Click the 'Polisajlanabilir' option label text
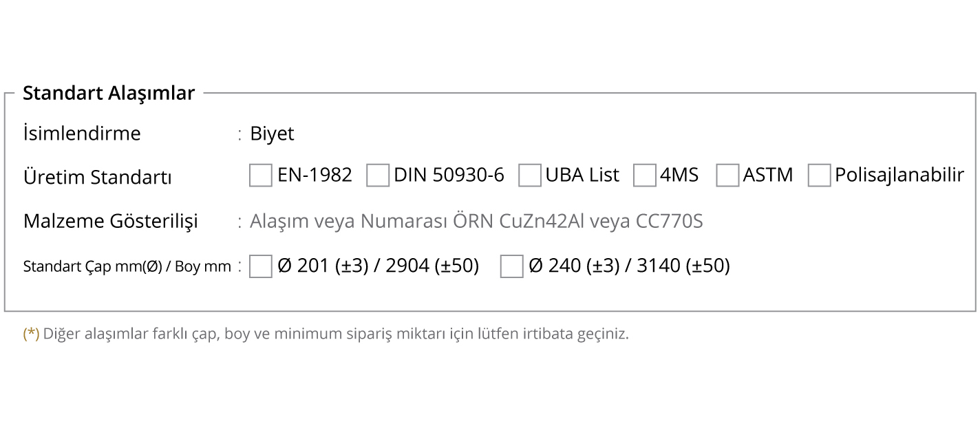Screen dimensions: 980x424 (899, 175)
